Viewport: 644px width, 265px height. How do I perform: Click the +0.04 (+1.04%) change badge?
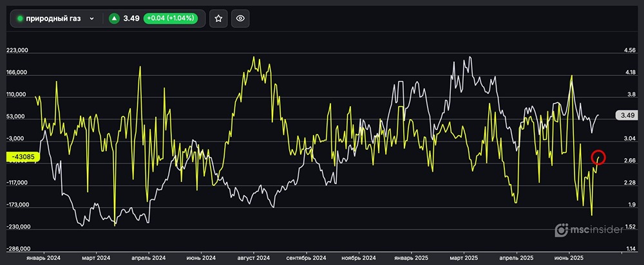coord(172,19)
